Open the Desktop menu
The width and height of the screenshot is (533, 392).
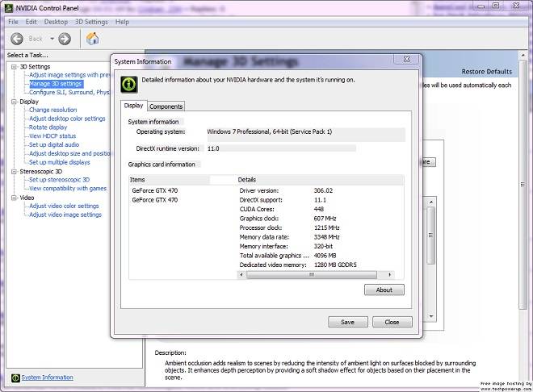[x=56, y=22]
